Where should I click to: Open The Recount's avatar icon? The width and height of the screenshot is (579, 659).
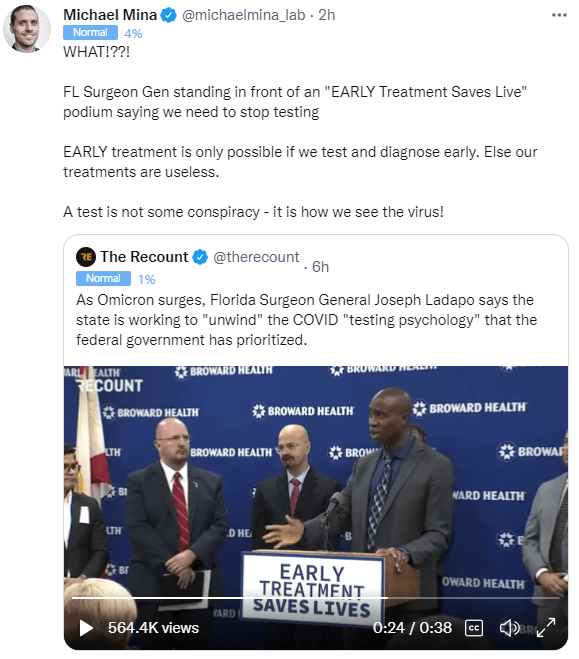[x=86, y=257]
